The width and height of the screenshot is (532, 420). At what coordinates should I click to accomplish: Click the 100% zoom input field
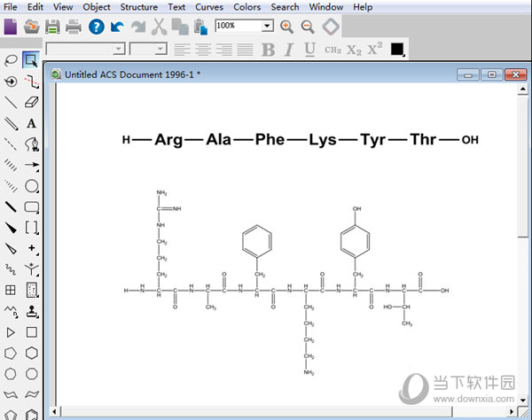pyautogui.click(x=239, y=26)
